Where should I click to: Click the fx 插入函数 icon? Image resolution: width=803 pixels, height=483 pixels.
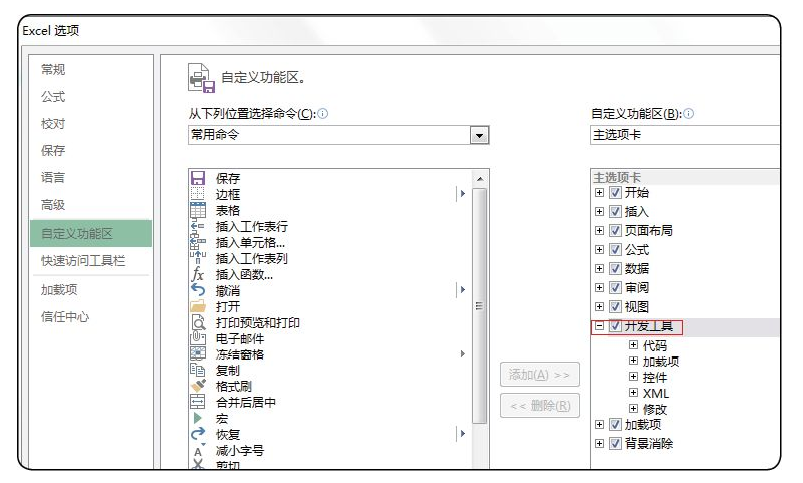pyautogui.click(x=198, y=274)
